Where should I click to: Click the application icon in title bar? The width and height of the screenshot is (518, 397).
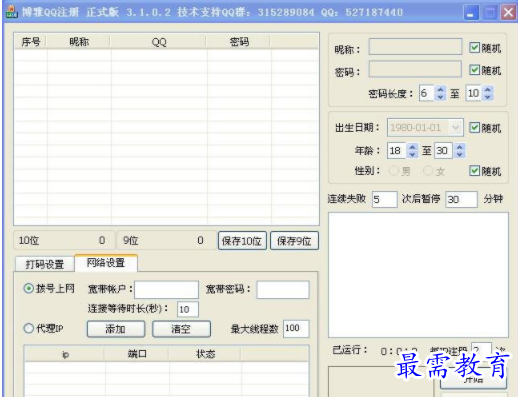pos(12,12)
